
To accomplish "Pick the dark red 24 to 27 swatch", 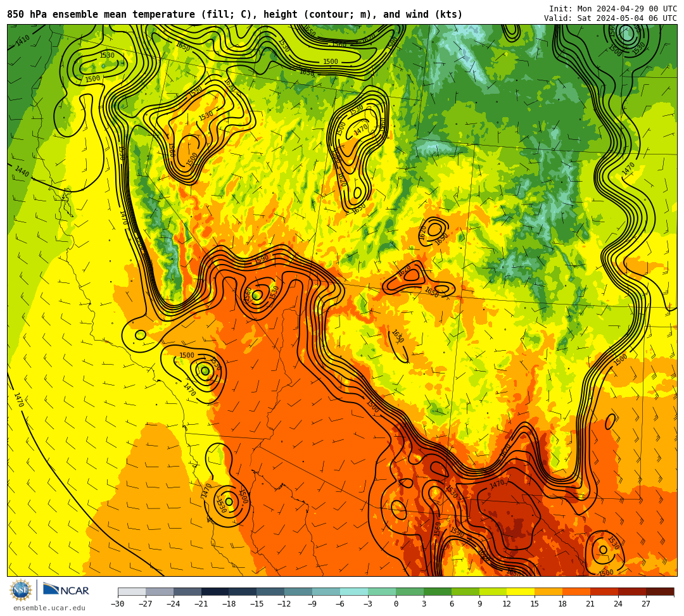I will pyautogui.click(x=633, y=591).
